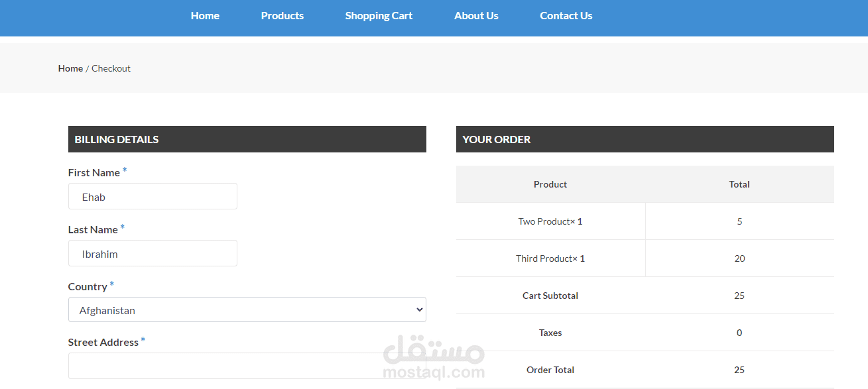The width and height of the screenshot is (868, 389).
Task: Select the 'Third Product× 1' row cell
Action: (550, 258)
